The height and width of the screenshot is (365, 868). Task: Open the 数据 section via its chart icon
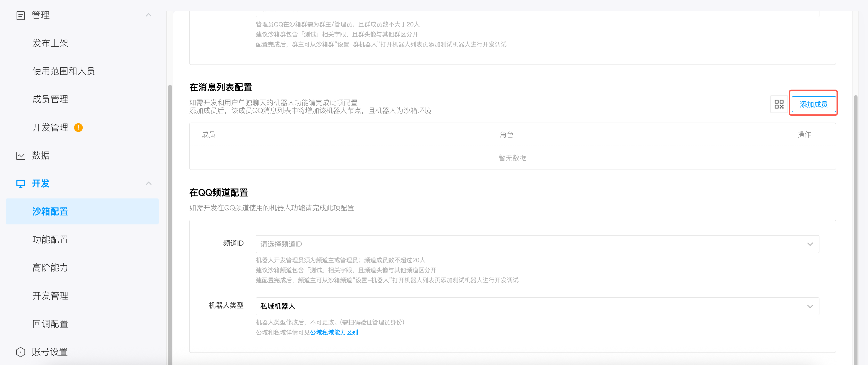[x=21, y=156]
